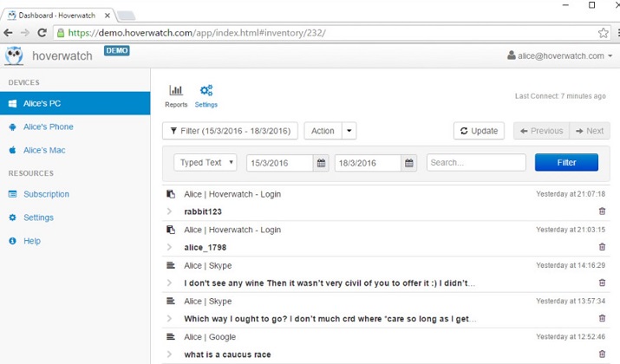Click the 'Yesterday at 21:03:15' timestamp
620x364 pixels.
[x=571, y=230]
